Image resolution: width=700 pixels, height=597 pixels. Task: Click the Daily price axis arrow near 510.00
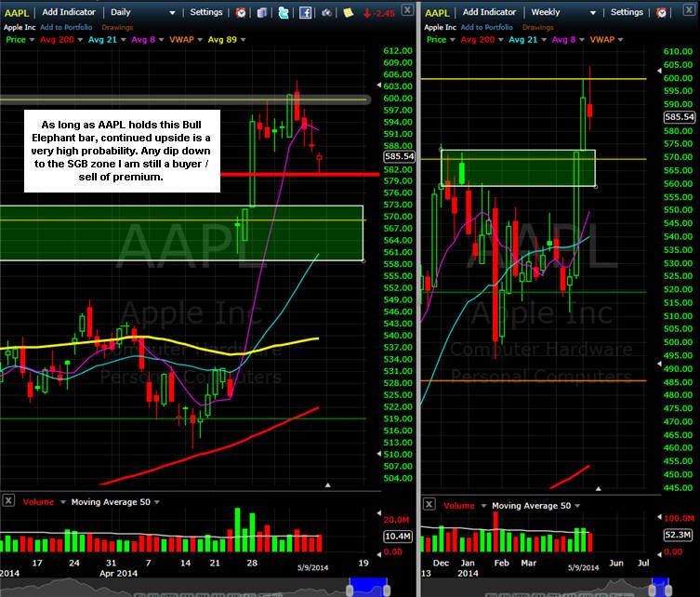point(379,454)
